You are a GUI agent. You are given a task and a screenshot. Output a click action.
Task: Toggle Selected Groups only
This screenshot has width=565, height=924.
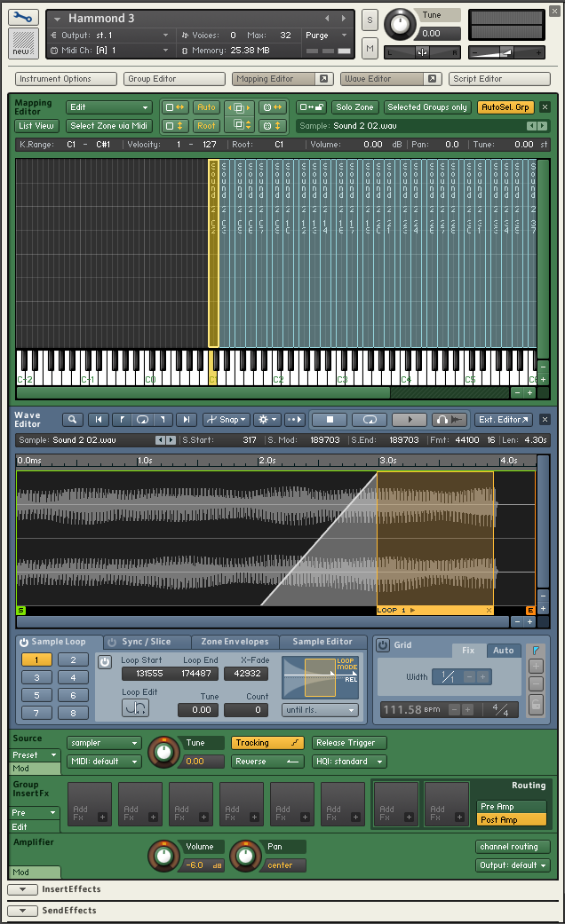[427, 107]
